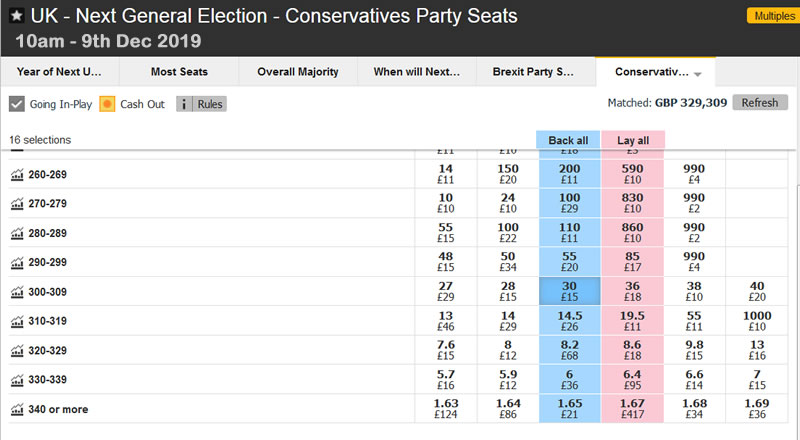Click the Back all header
800x440 pixels.
tap(568, 140)
